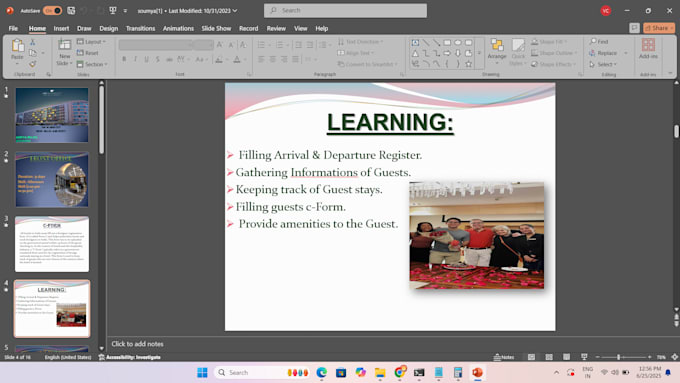Open the font name combo box
The width and height of the screenshot is (680, 383).
pos(156,45)
